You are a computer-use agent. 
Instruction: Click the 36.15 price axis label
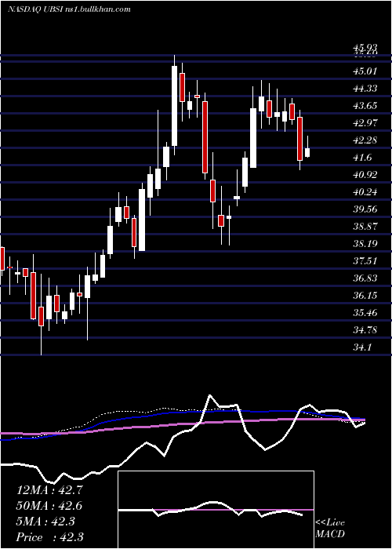(x=365, y=296)
